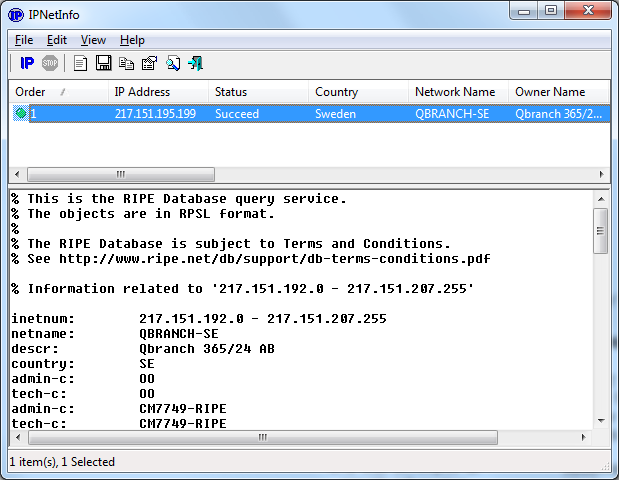
Task: Click the Qbranch 365/2... owner cell
Action: pos(559,114)
